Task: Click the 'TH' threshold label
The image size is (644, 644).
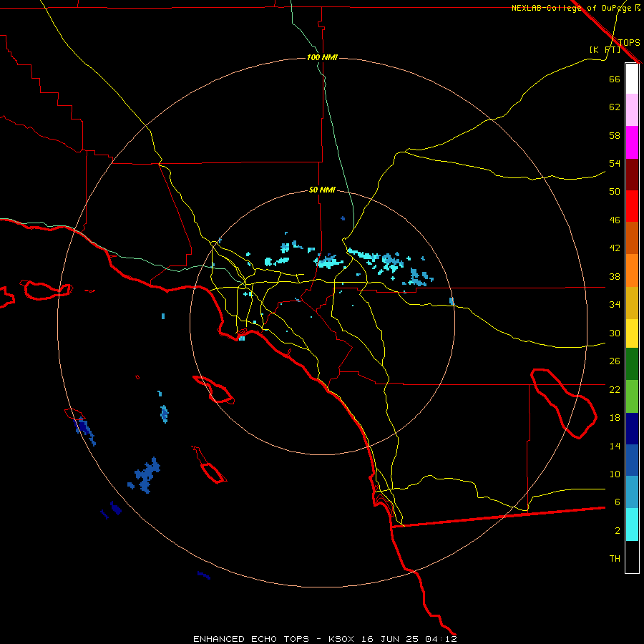Action: pyautogui.click(x=615, y=558)
